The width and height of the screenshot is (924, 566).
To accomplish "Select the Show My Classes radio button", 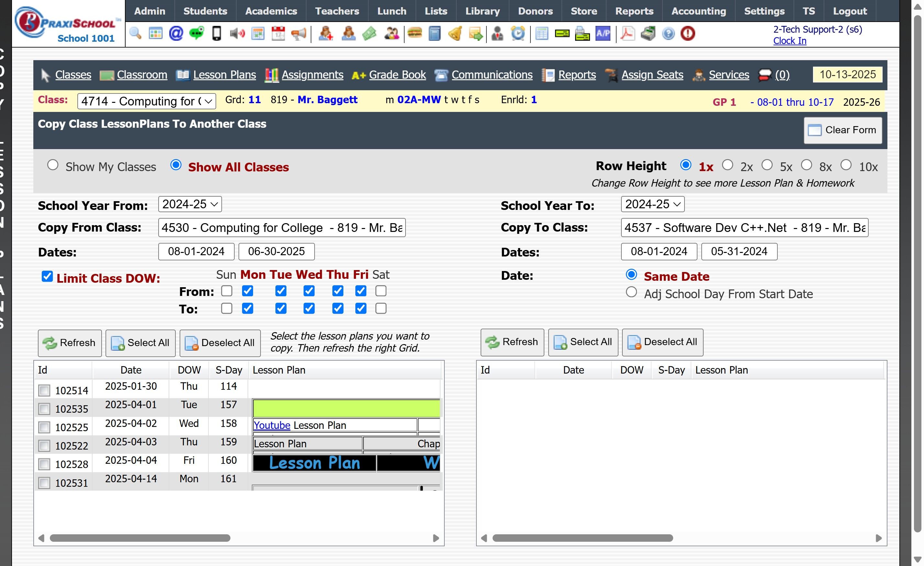I will coord(52,165).
